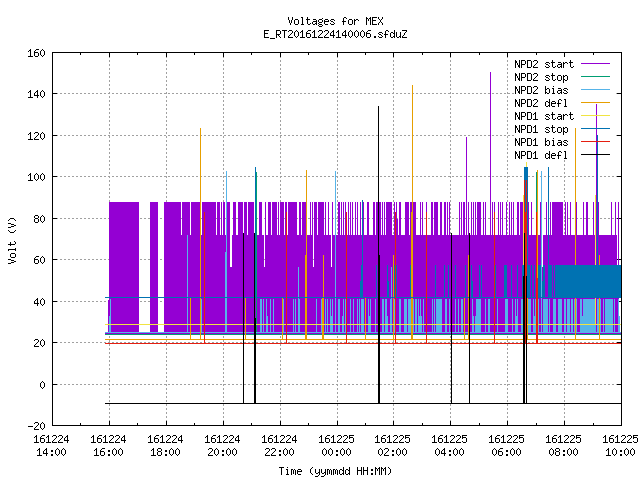
Task: Select the NPD1 bias legend label
Action: point(541,142)
